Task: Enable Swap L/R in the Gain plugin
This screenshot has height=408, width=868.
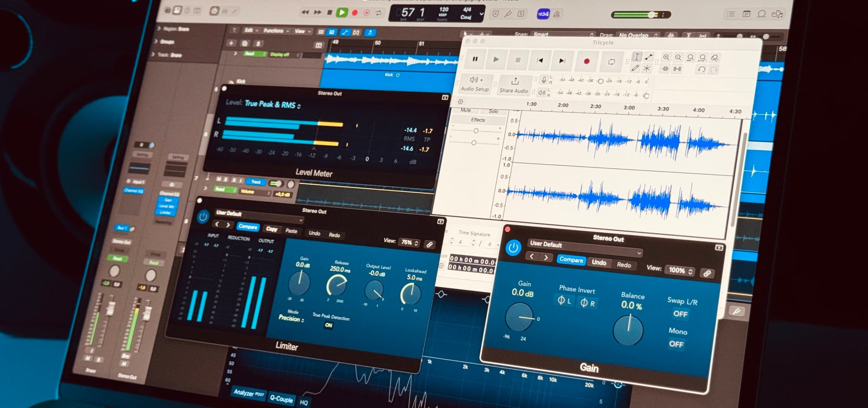Action: point(681,314)
